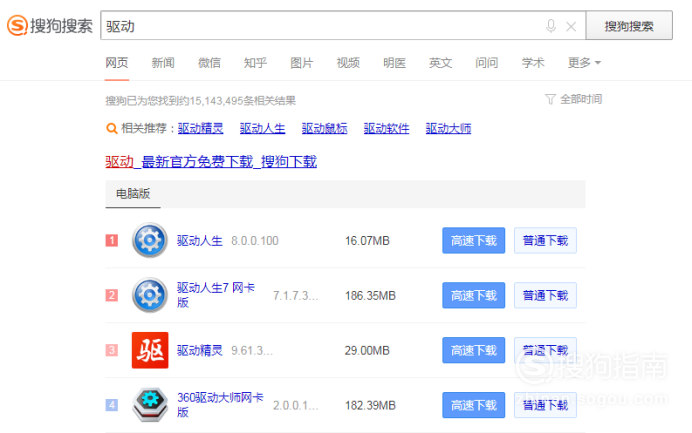Screen dimensions: 692x433
Task: Click the results count text 15,143,495条相关结果
Action: tap(243, 101)
